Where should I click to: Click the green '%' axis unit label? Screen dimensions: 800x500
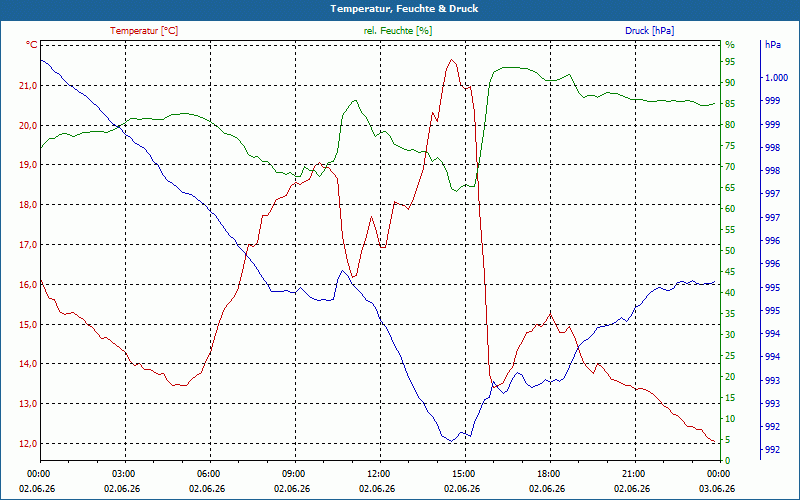(730, 45)
